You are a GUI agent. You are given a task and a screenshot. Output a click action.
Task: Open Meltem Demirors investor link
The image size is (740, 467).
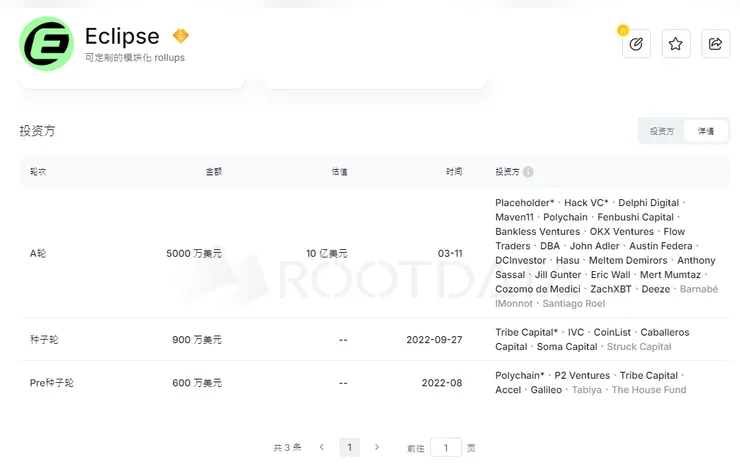coord(628,260)
